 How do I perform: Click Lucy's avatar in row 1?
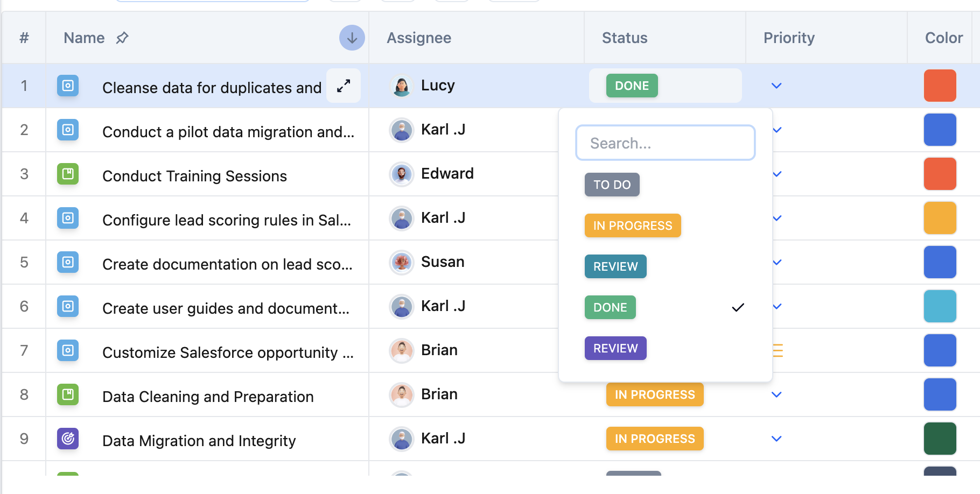coord(401,86)
